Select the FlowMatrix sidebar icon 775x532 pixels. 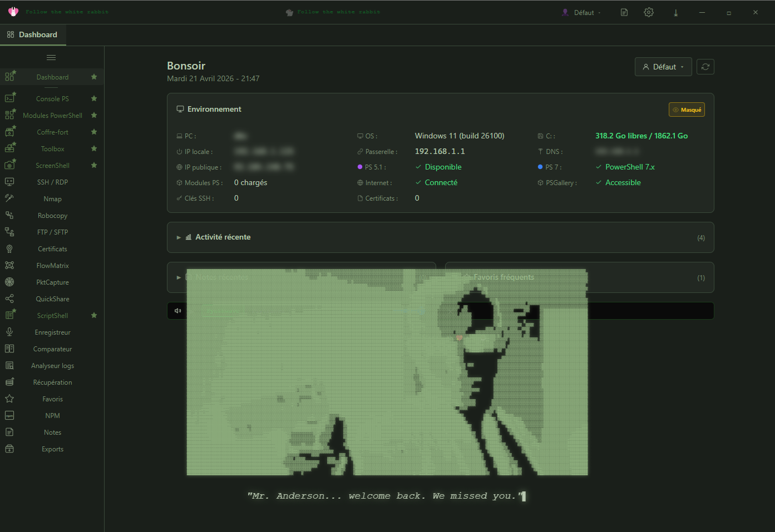point(9,266)
